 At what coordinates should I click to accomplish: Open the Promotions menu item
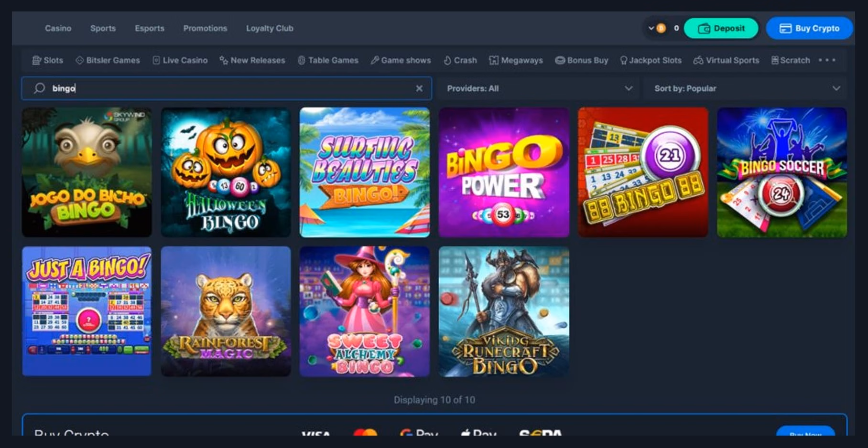(205, 28)
